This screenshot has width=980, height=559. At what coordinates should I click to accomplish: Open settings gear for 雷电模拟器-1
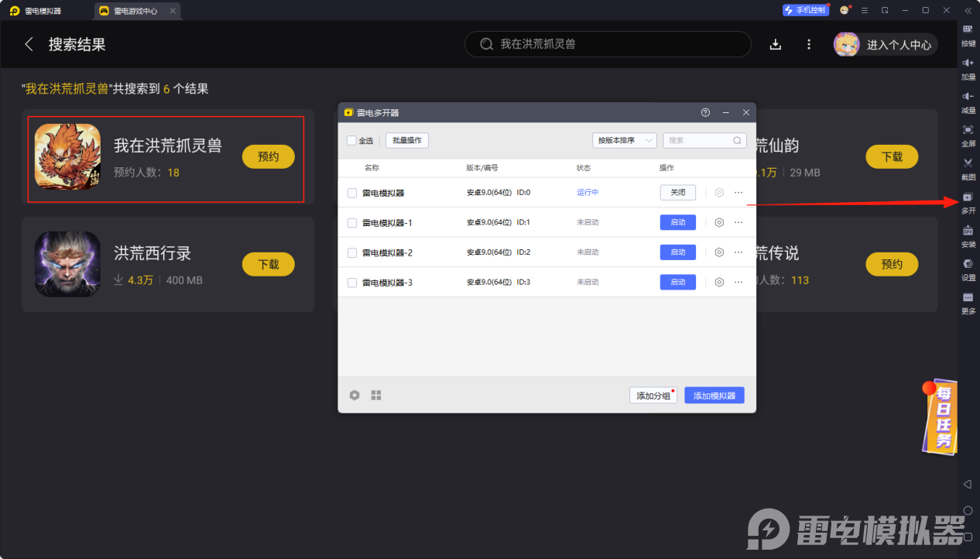[x=719, y=222]
